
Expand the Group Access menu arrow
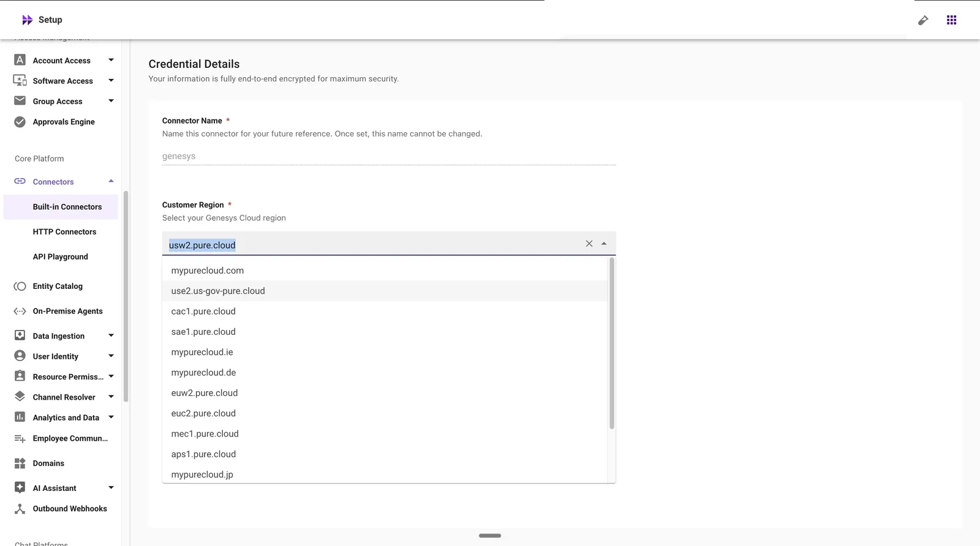[x=111, y=101]
